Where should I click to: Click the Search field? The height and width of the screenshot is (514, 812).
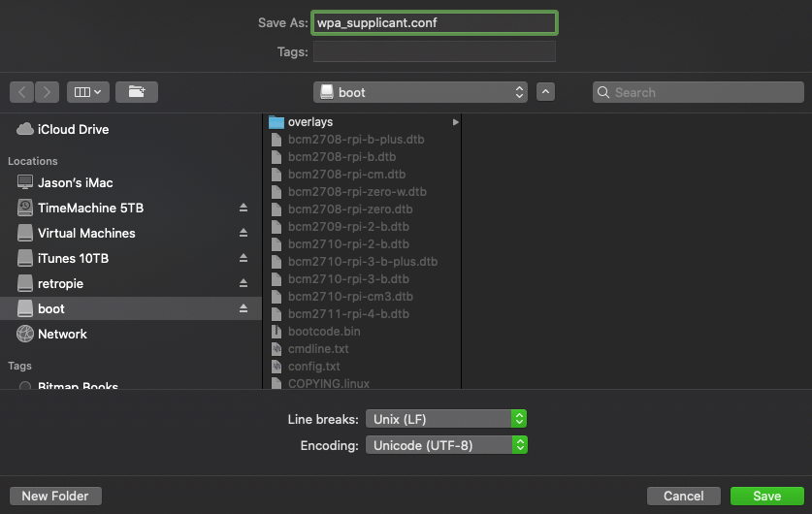pyautogui.click(x=698, y=92)
